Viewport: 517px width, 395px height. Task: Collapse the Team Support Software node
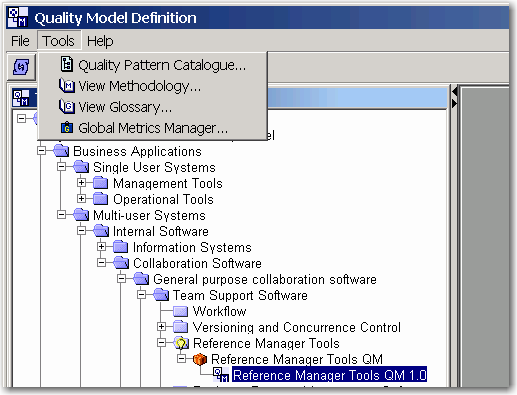141,295
